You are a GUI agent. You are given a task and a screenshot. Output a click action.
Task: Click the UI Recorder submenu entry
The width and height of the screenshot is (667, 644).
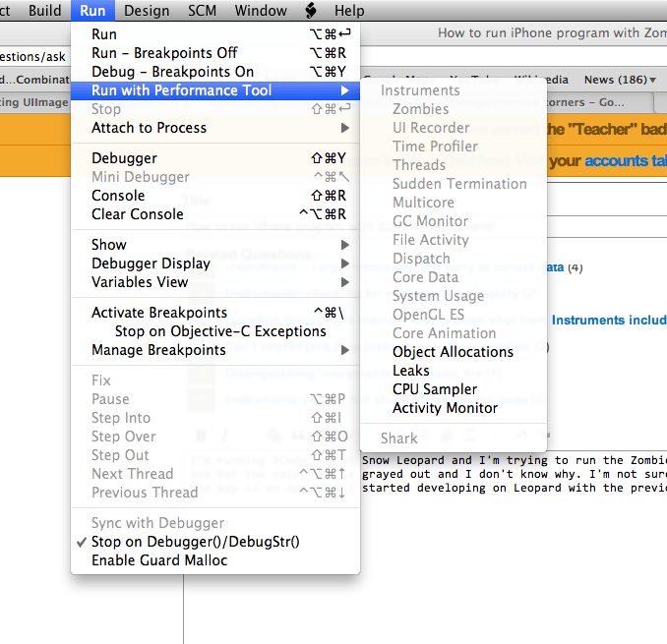point(454,128)
